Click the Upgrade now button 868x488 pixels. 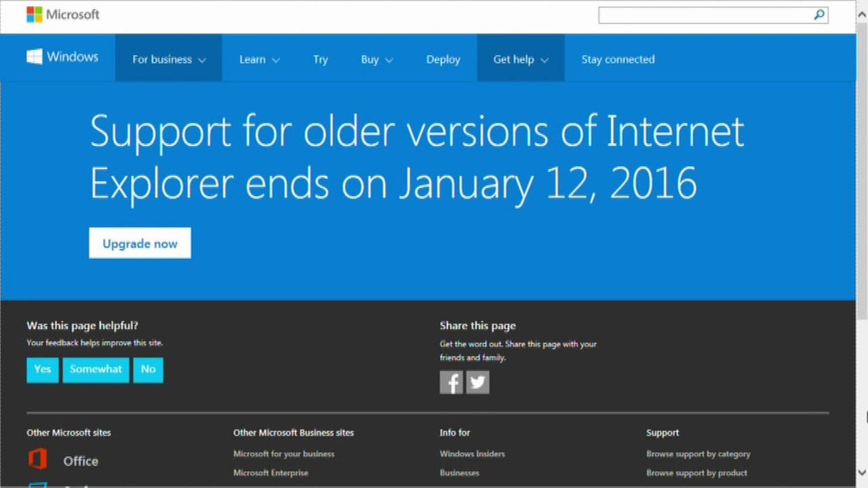pyautogui.click(x=140, y=243)
